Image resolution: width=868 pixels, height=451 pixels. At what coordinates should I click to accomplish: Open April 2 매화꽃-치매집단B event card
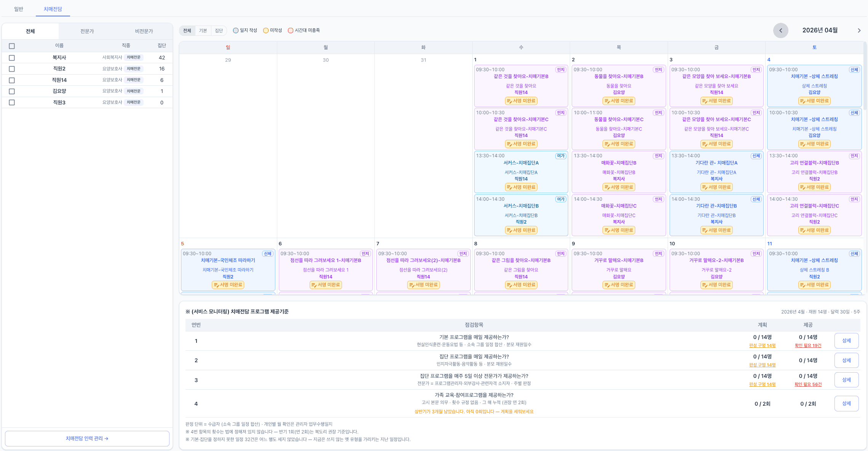tap(619, 172)
